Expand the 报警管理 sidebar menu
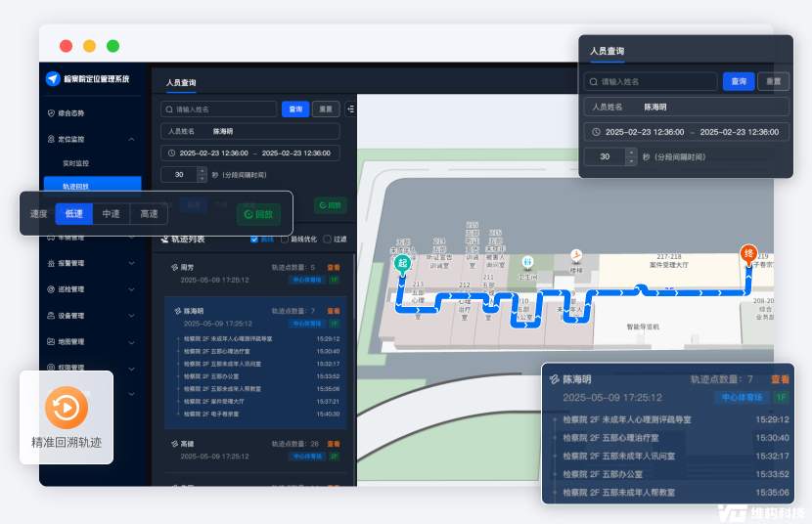 point(131,263)
